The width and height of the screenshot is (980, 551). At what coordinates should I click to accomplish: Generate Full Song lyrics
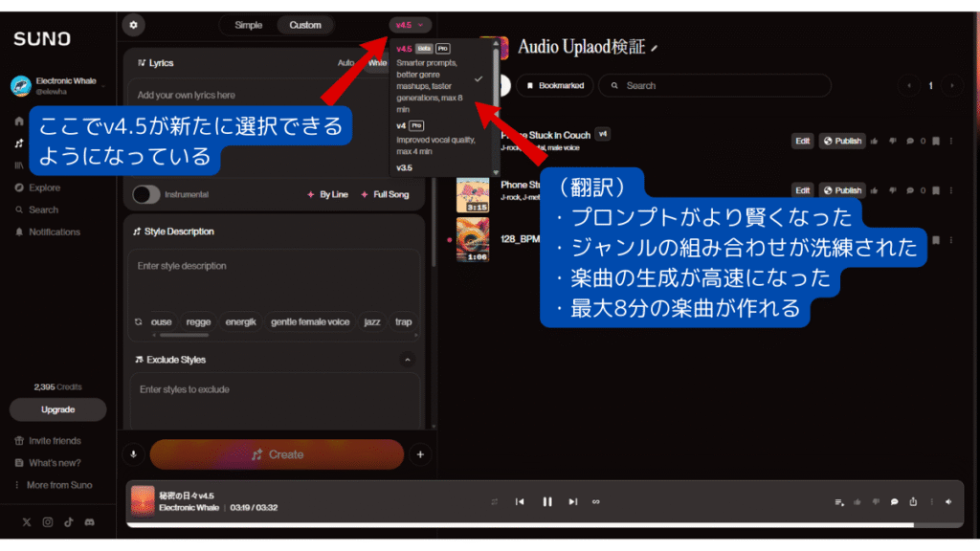coord(385,194)
